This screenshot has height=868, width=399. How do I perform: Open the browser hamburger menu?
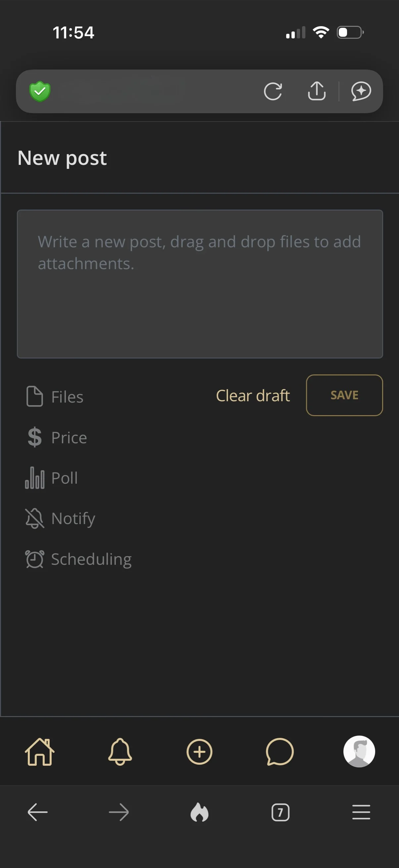coord(361,812)
